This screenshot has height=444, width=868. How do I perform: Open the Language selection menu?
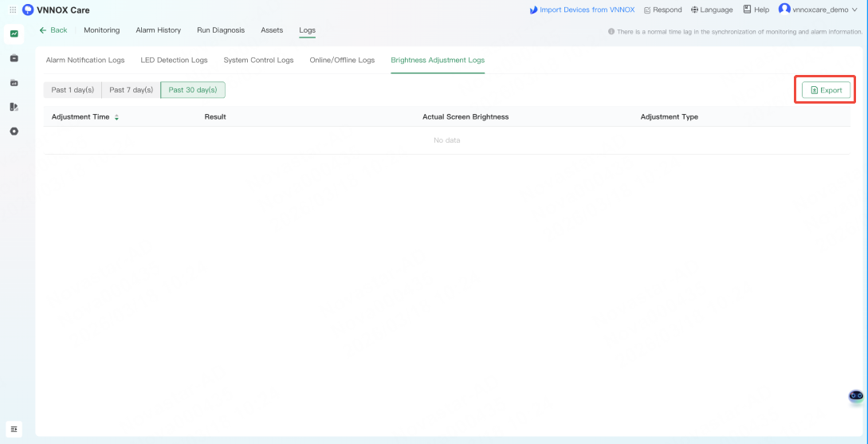tap(712, 10)
